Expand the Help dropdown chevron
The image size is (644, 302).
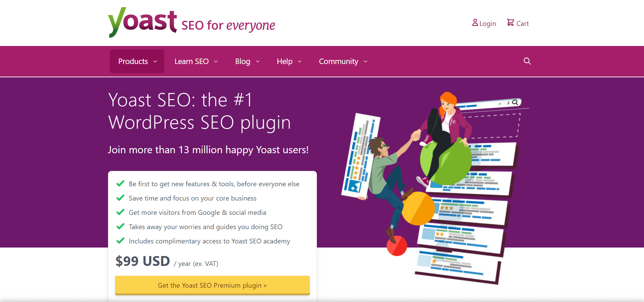point(300,62)
